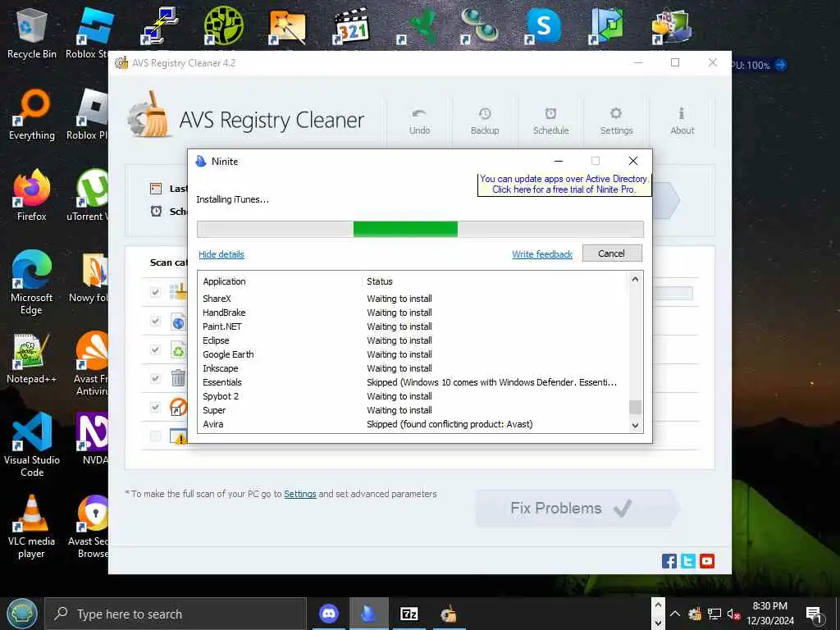Click Hide details link in Ninite
Viewport: 840px width, 630px height.
tap(221, 254)
